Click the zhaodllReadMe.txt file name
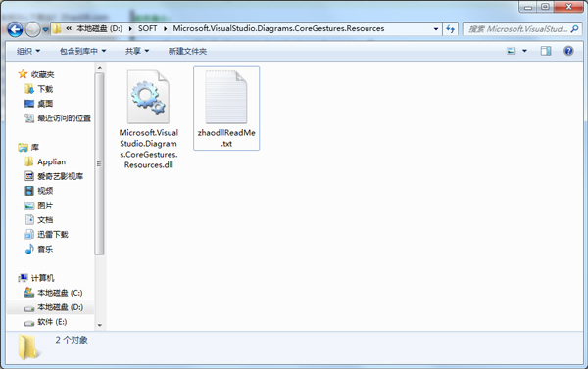588x369 pixels. pos(226,138)
